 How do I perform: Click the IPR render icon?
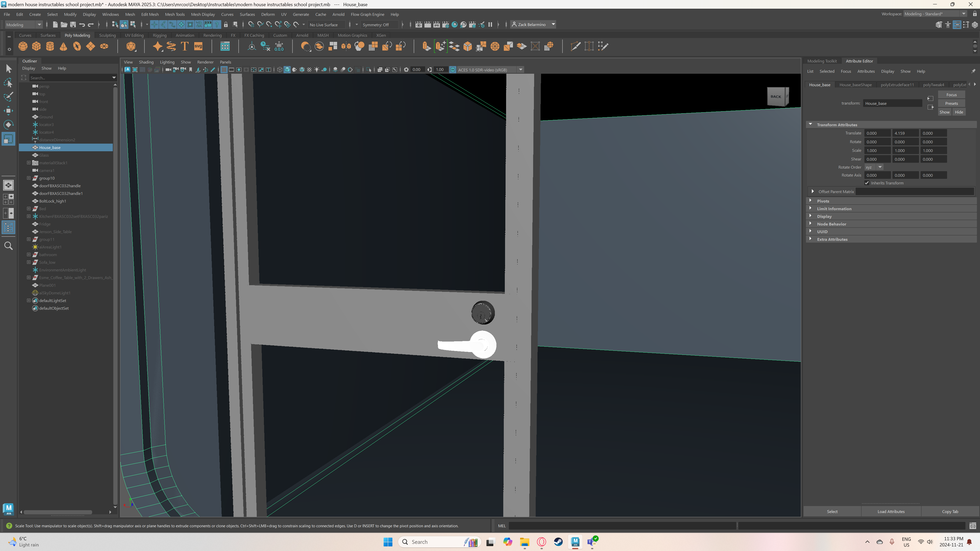[x=436, y=25]
